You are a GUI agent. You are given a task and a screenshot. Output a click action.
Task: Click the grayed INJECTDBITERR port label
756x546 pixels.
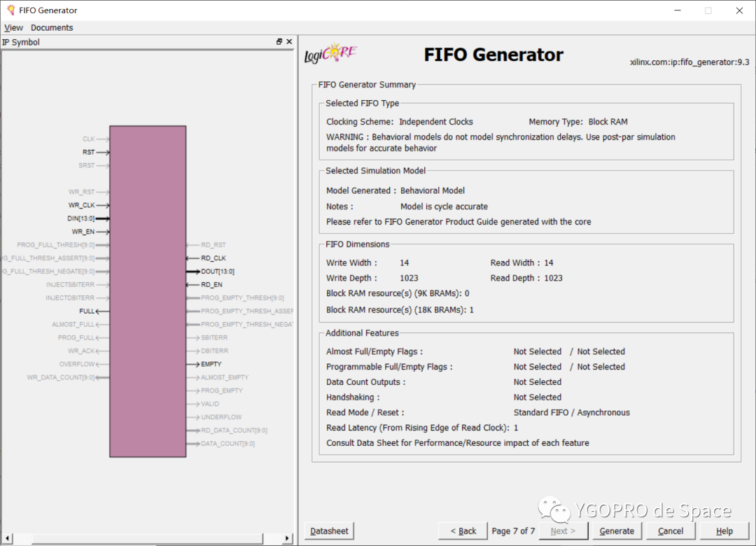point(71,298)
